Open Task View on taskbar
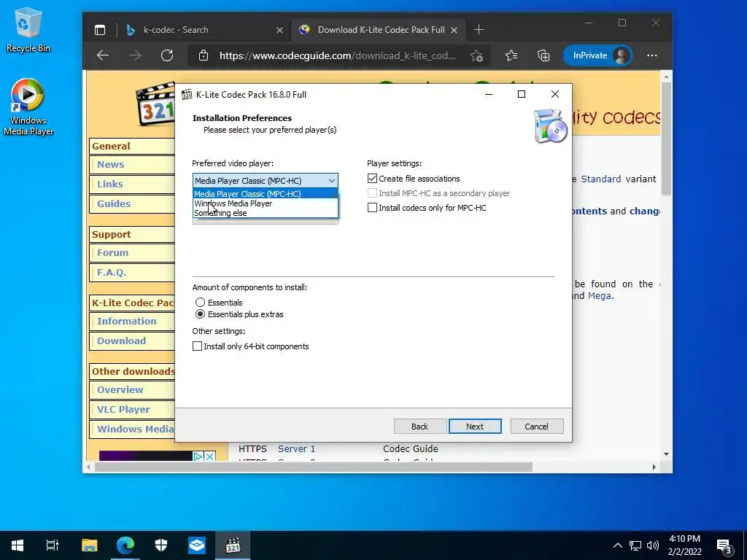 tap(53, 545)
